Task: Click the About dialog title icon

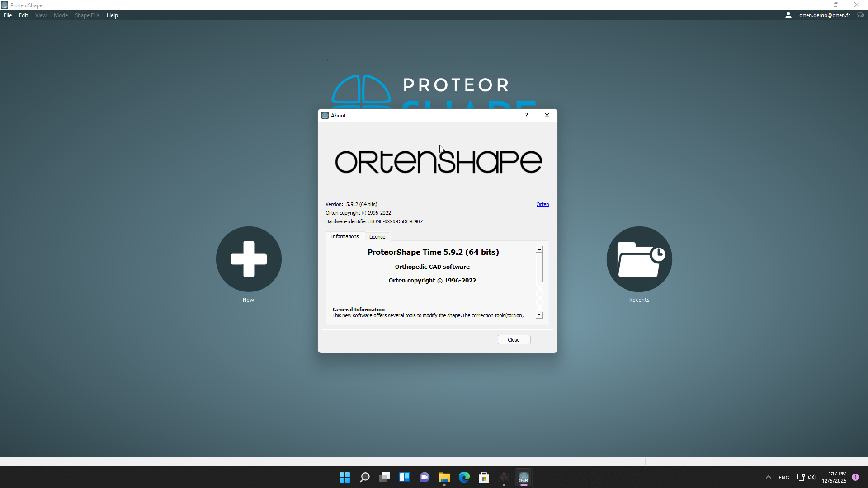Action: [x=325, y=116]
